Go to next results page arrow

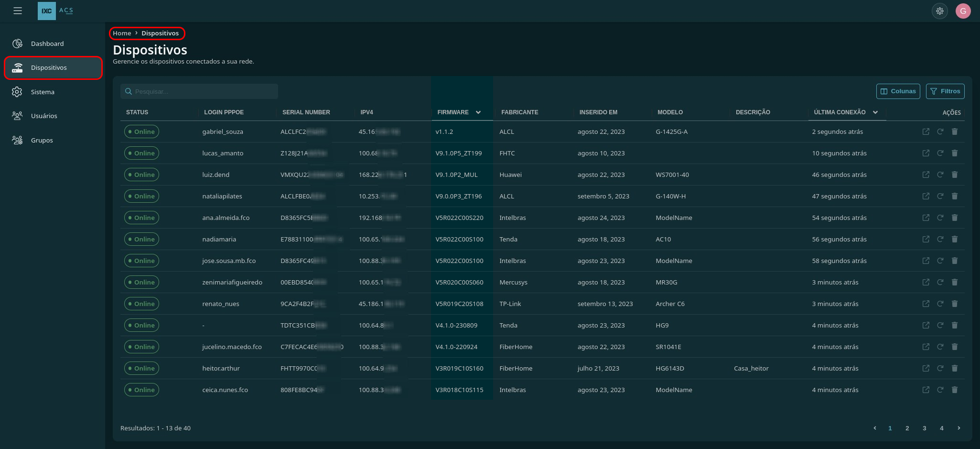958,428
